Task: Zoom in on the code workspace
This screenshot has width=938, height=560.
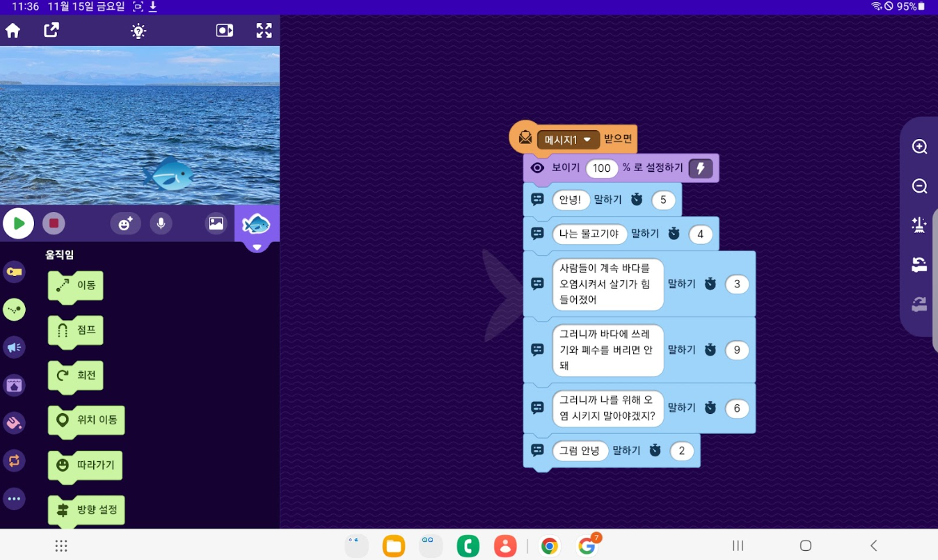Action: pyautogui.click(x=920, y=147)
